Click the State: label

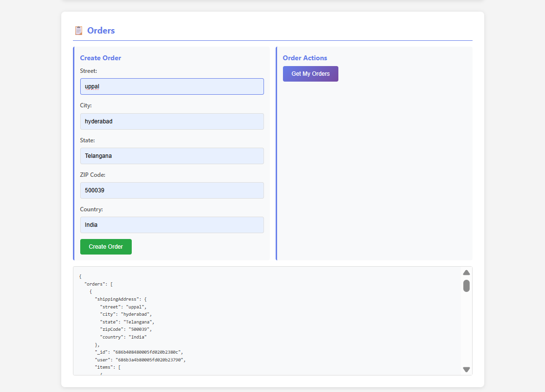tap(87, 140)
